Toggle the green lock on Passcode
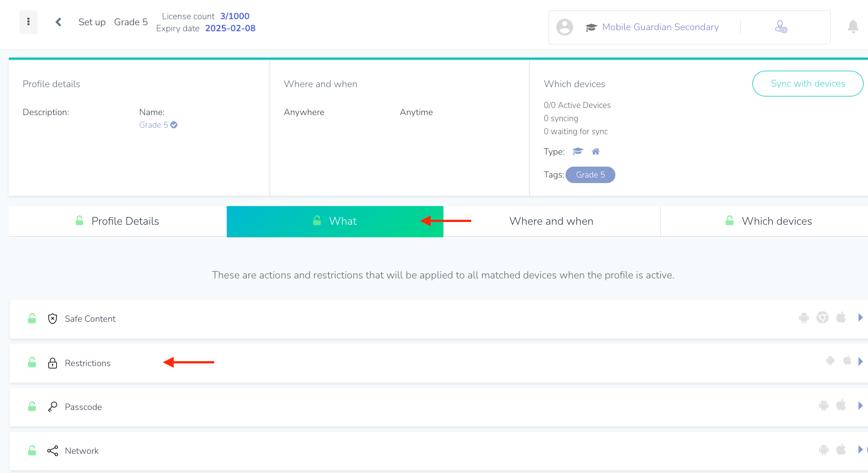 (32, 406)
